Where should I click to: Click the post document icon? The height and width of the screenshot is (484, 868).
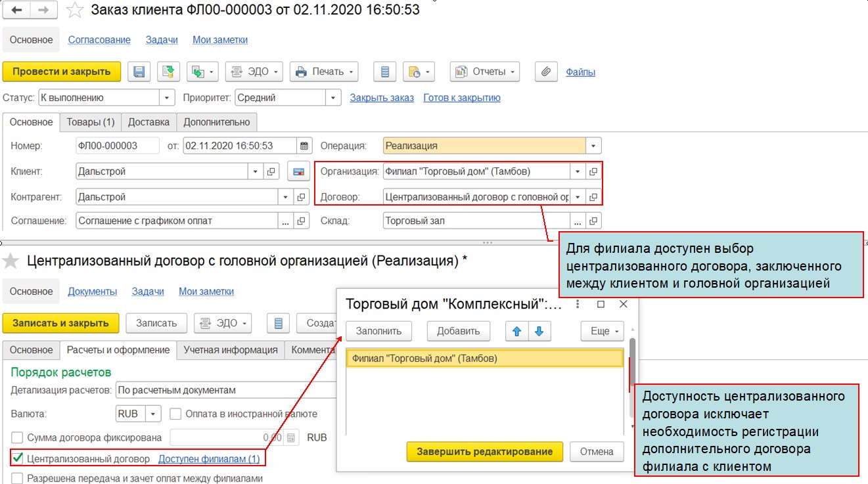tap(168, 72)
